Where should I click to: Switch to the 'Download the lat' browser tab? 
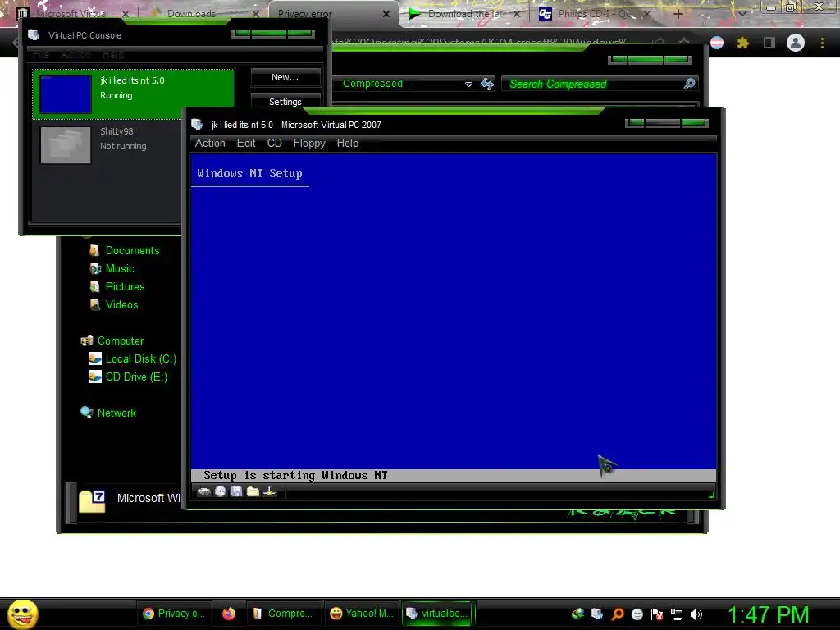click(x=465, y=13)
